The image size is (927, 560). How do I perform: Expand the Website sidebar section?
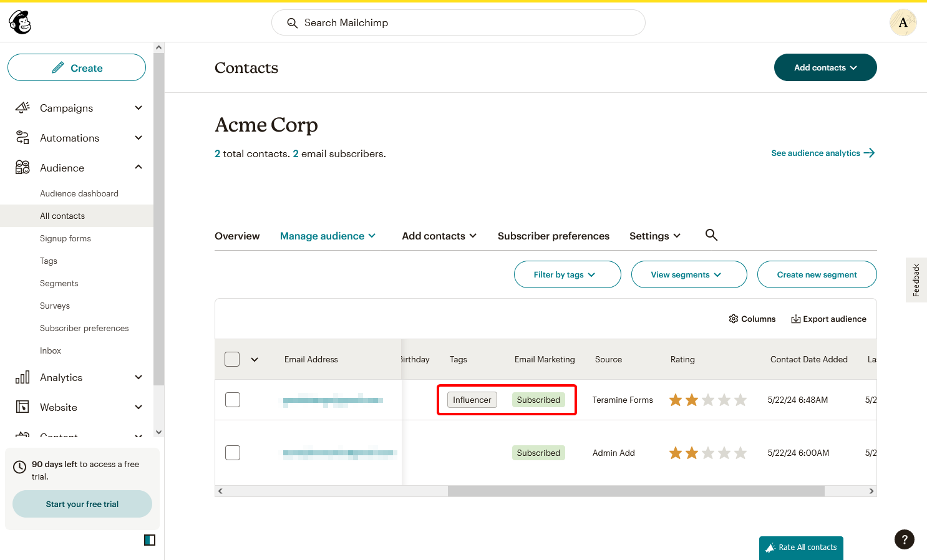tap(138, 407)
